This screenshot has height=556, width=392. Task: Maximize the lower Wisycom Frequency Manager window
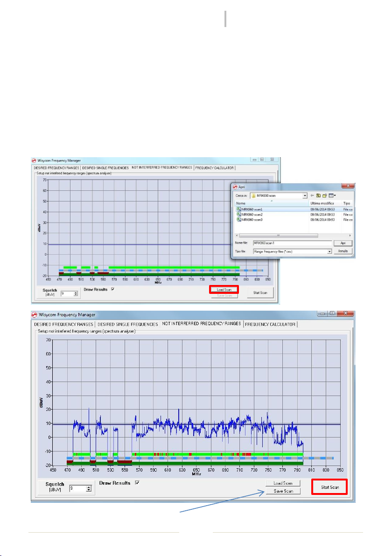point(332,313)
